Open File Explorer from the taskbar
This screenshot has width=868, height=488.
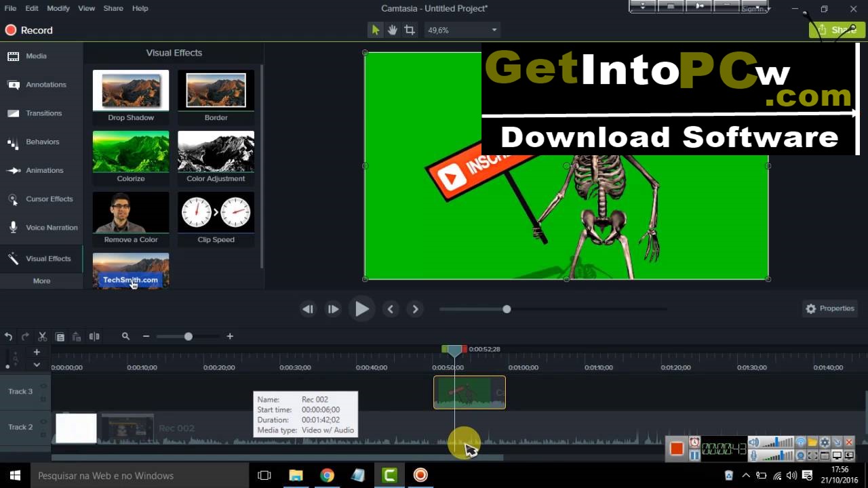(296, 475)
